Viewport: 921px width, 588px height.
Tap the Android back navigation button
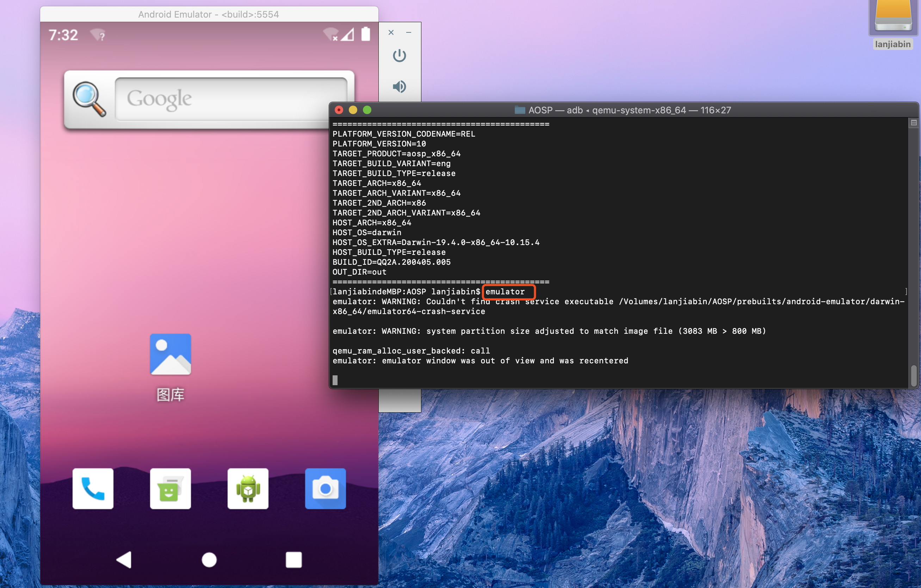click(124, 560)
